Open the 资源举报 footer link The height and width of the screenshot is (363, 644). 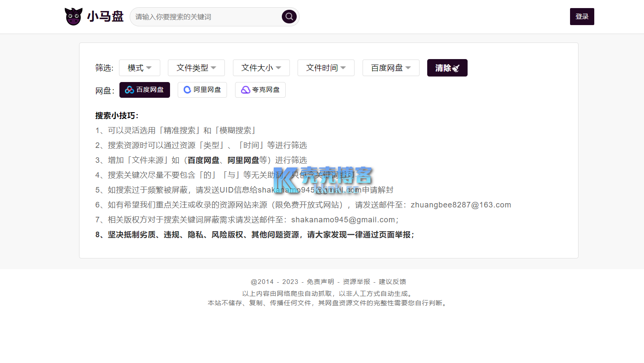(356, 282)
